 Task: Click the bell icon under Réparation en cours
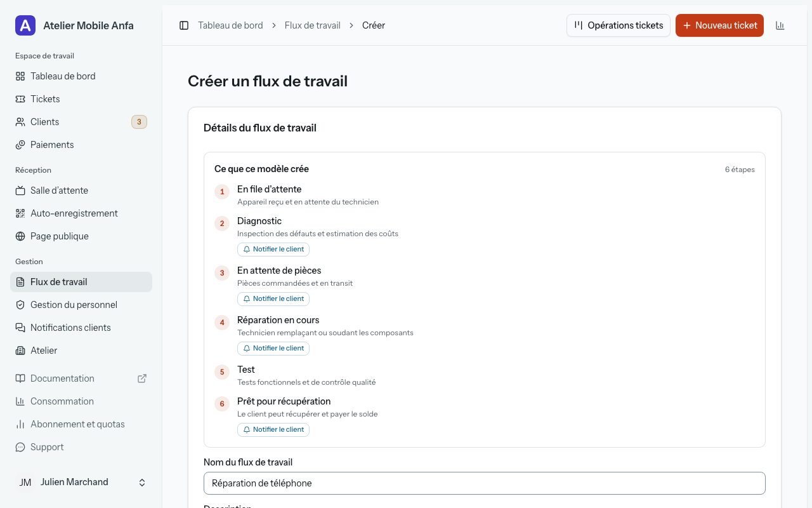247,349
